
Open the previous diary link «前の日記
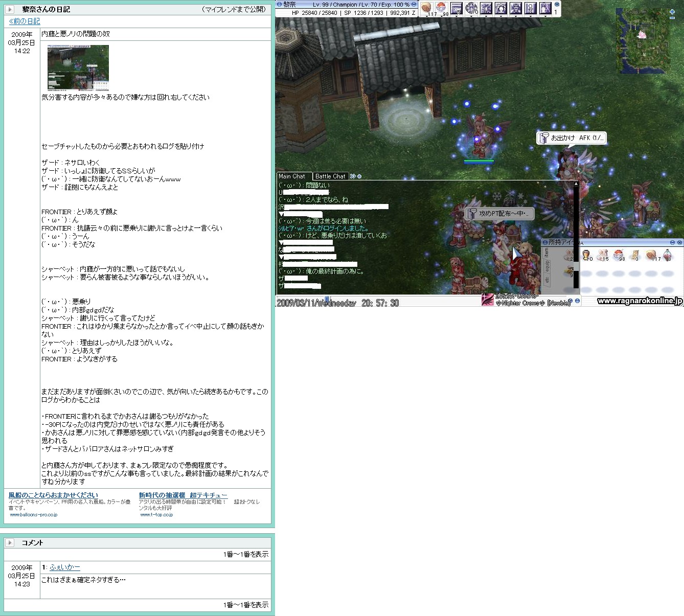click(25, 21)
